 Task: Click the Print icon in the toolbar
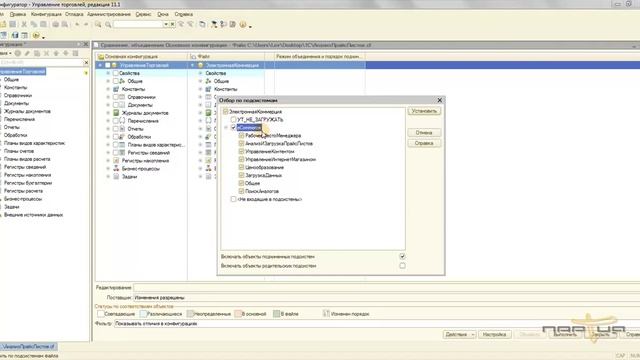pyautogui.click(x=56, y=24)
